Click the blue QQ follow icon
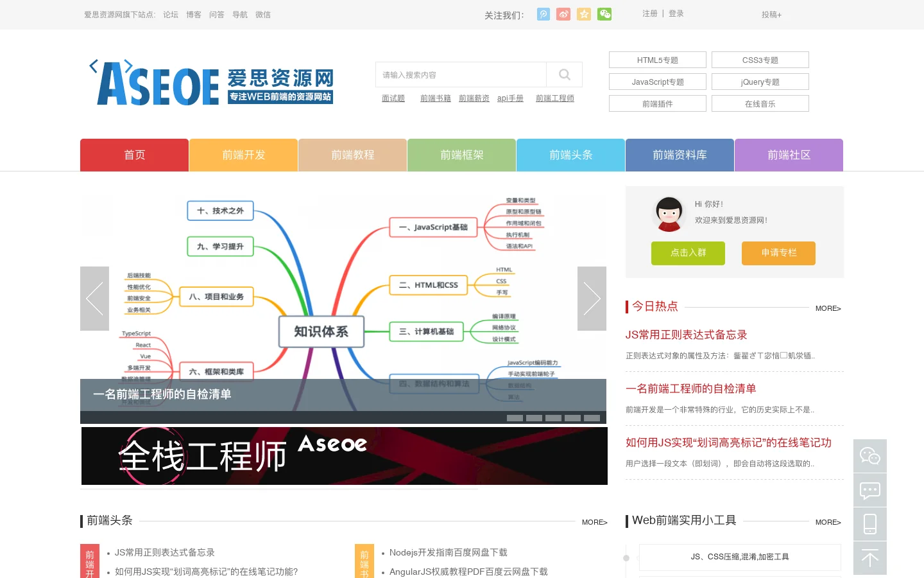 coord(543,14)
